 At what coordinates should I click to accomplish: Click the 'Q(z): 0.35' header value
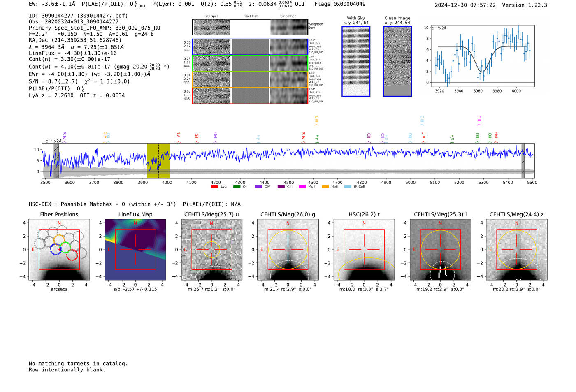217,4
